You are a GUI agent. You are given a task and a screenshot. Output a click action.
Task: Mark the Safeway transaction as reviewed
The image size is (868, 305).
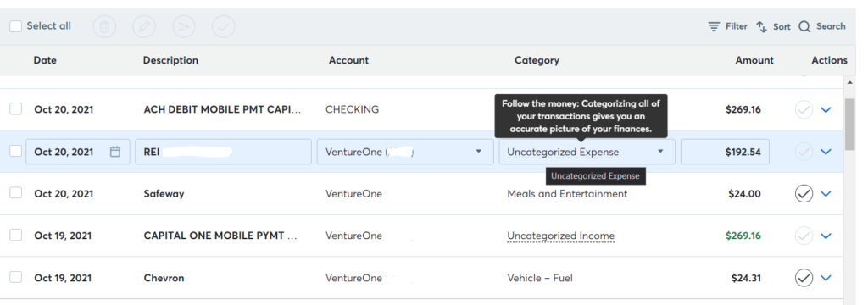click(x=804, y=194)
